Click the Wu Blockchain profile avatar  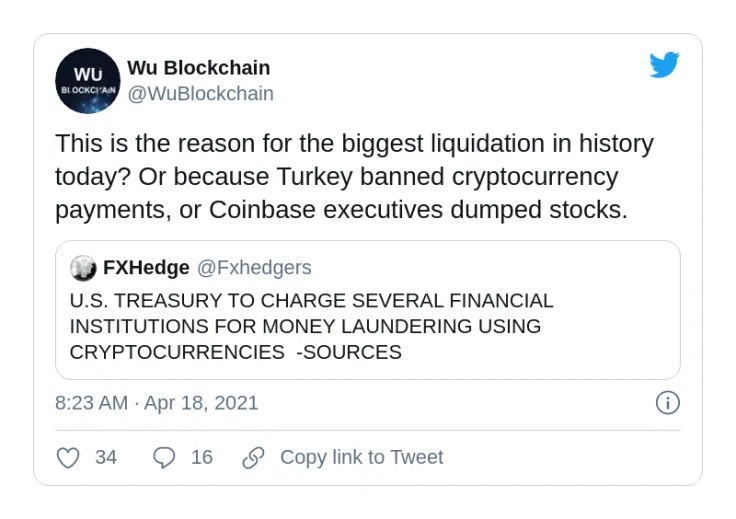click(88, 81)
